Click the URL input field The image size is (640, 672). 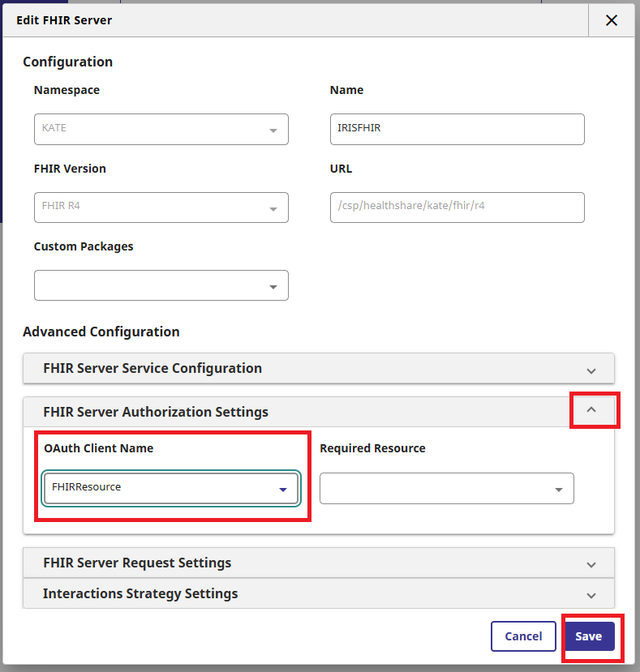[x=457, y=207]
